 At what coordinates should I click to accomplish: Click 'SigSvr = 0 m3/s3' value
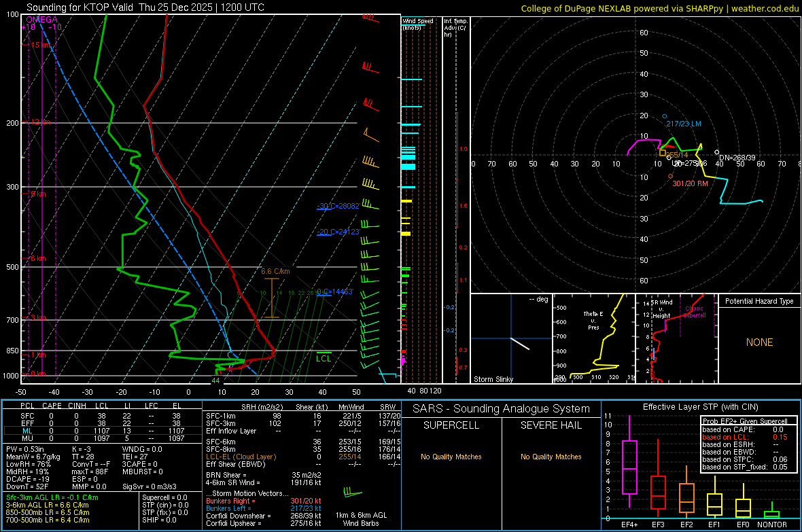click(x=150, y=486)
